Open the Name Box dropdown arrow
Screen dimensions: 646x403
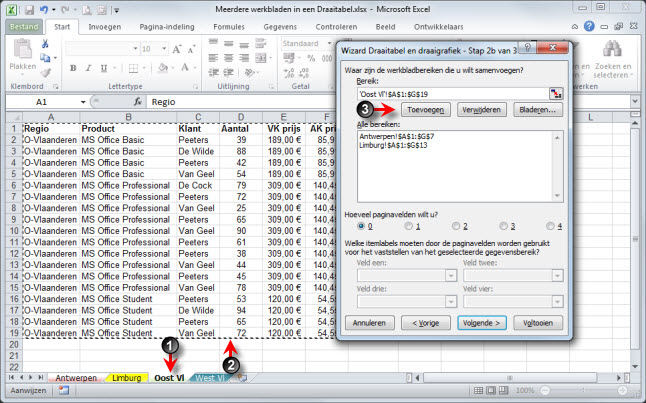coord(83,102)
